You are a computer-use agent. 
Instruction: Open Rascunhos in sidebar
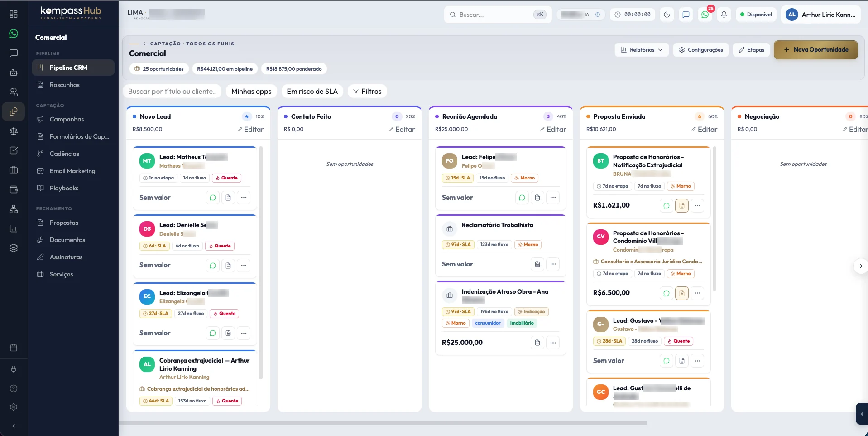coord(73,85)
